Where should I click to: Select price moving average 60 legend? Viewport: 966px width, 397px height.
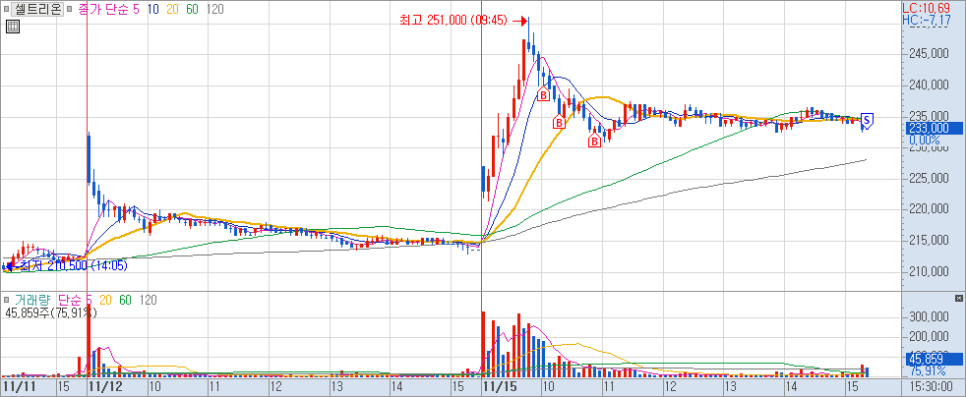coord(192,10)
